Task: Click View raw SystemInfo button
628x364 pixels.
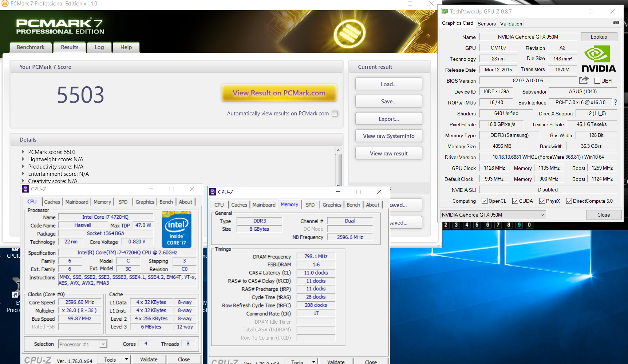Action: 389,136
